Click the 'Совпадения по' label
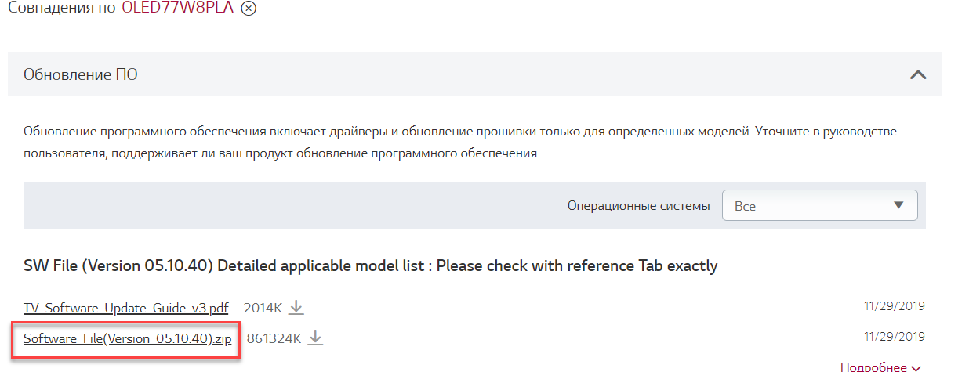Viewport: 980px width, 372px height. 61,8
